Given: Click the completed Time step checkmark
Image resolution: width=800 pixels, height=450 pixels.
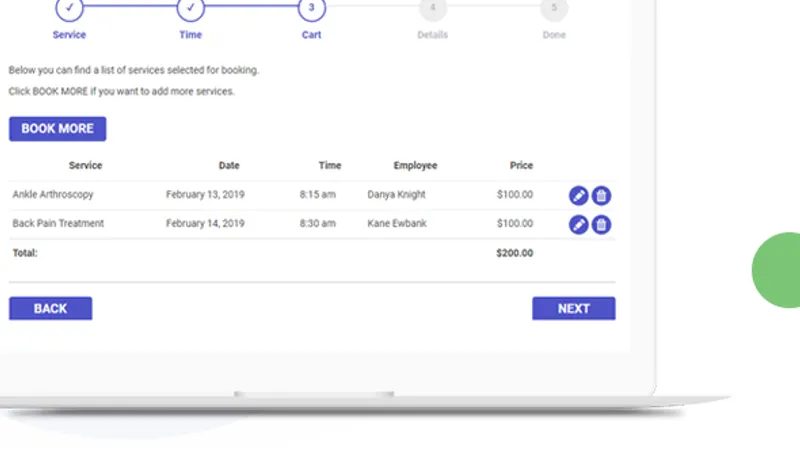Looking at the screenshot, I should [190, 8].
